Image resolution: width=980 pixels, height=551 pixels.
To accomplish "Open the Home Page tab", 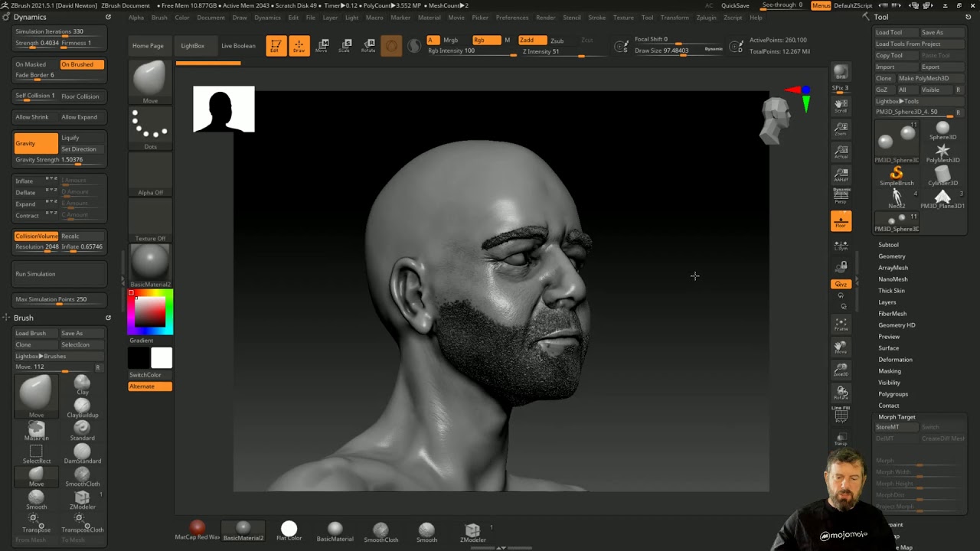I will [148, 46].
